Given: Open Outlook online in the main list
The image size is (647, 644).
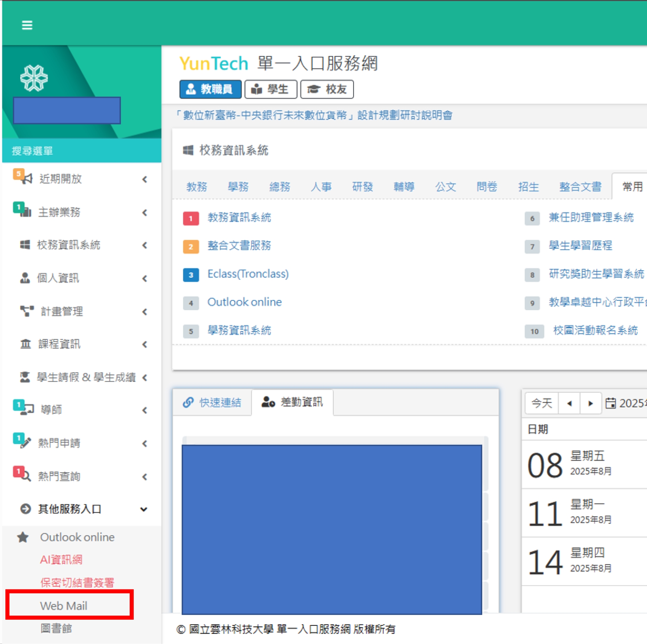Looking at the screenshot, I should click(x=245, y=302).
